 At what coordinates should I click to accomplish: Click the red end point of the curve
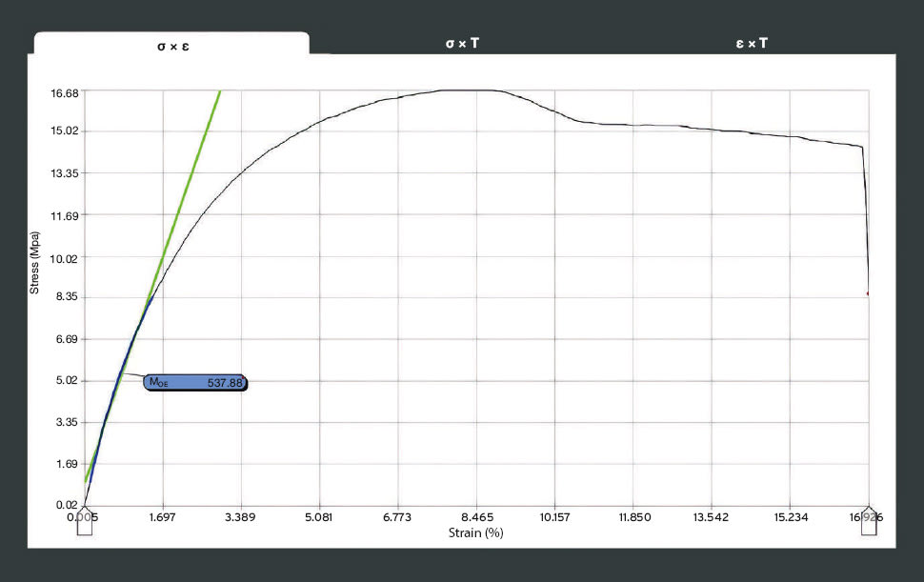tap(868, 293)
